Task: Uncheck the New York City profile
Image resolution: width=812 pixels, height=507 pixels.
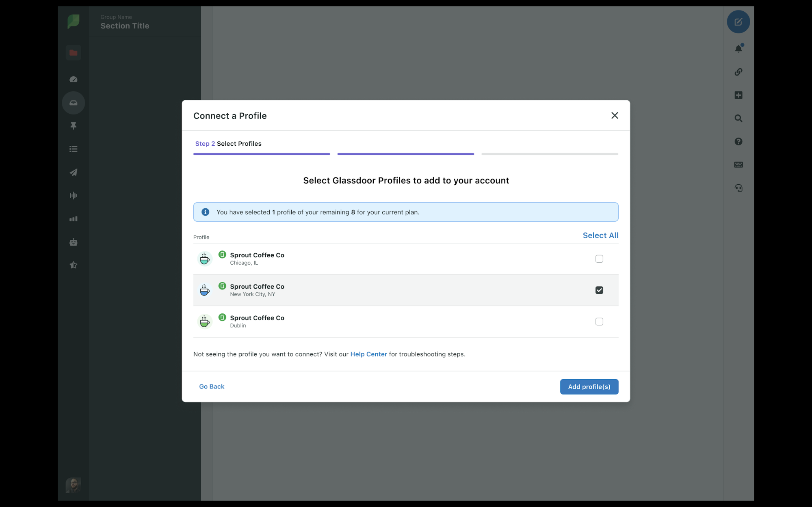Action: coord(599,290)
